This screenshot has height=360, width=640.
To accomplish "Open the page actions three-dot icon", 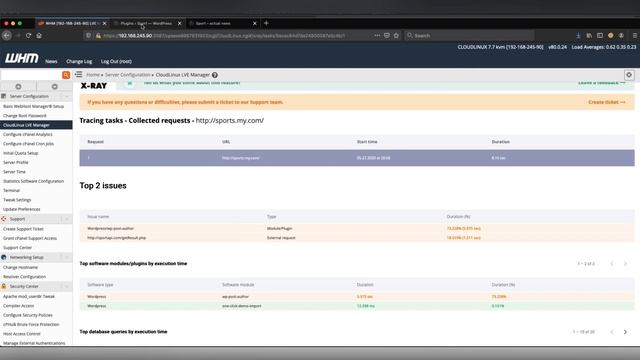I will [376, 36].
